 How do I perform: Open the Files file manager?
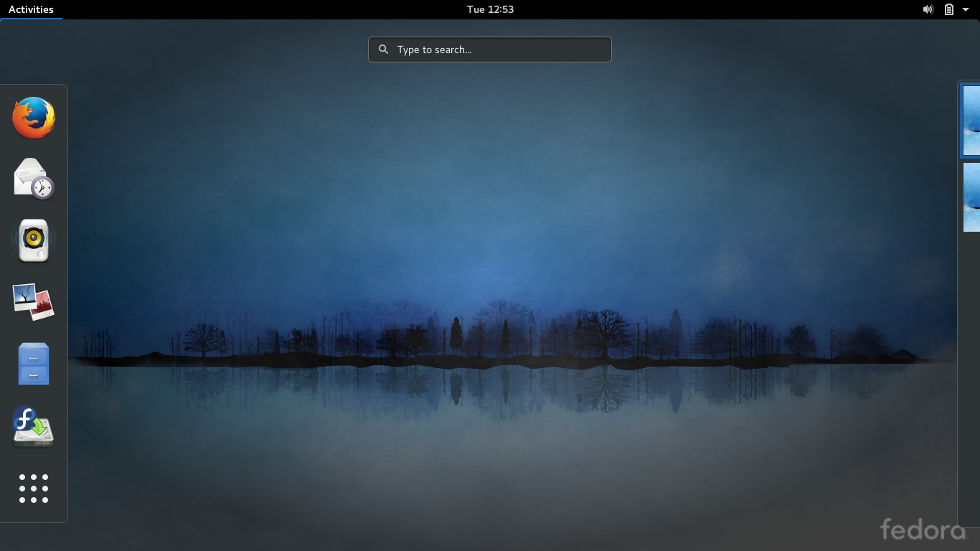[33, 363]
